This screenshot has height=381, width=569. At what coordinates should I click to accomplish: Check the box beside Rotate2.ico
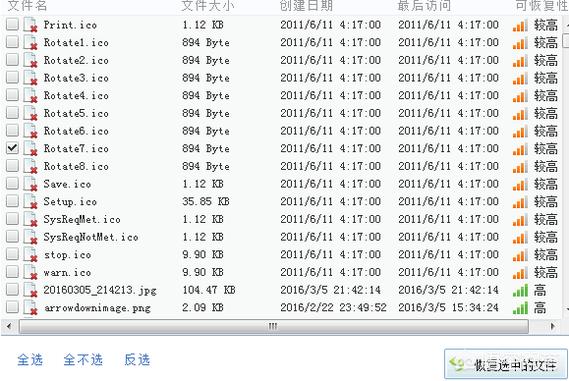(12, 60)
